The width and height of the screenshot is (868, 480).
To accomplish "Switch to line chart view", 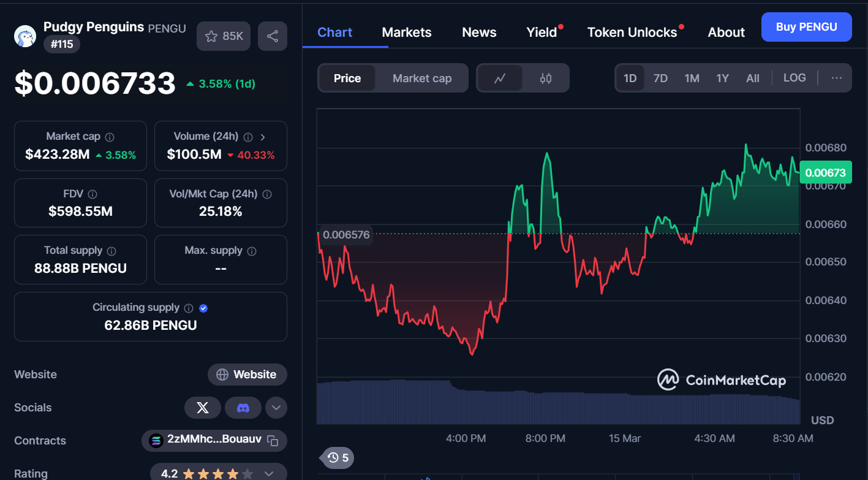I will click(x=500, y=78).
